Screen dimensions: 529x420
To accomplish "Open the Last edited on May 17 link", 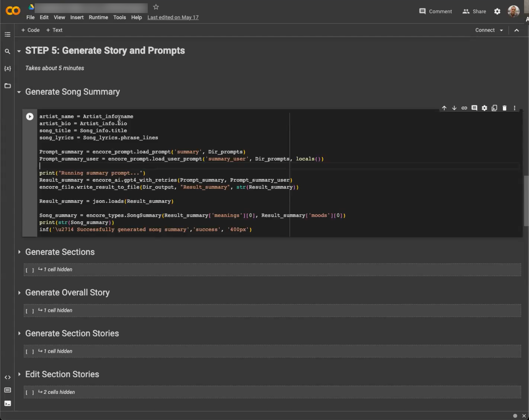I will [173, 17].
